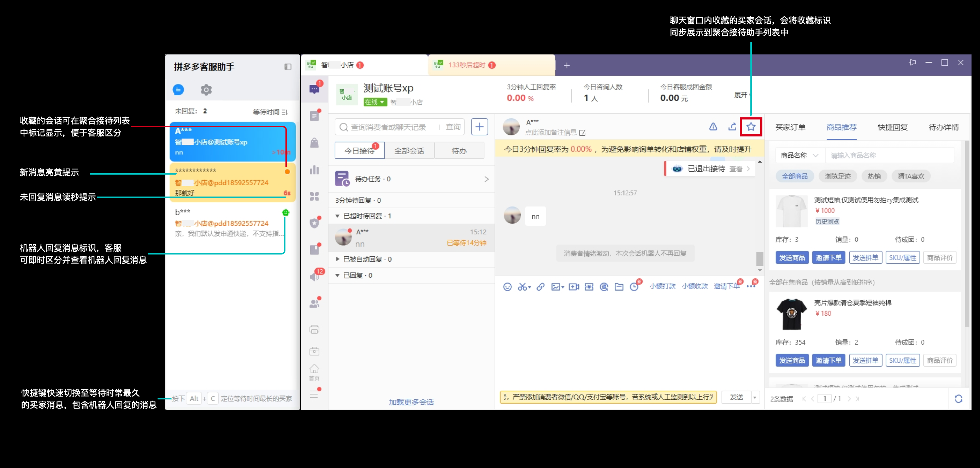Open the folder icon in chat toolbar
The image size is (980, 468).
[x=619, y=287]
